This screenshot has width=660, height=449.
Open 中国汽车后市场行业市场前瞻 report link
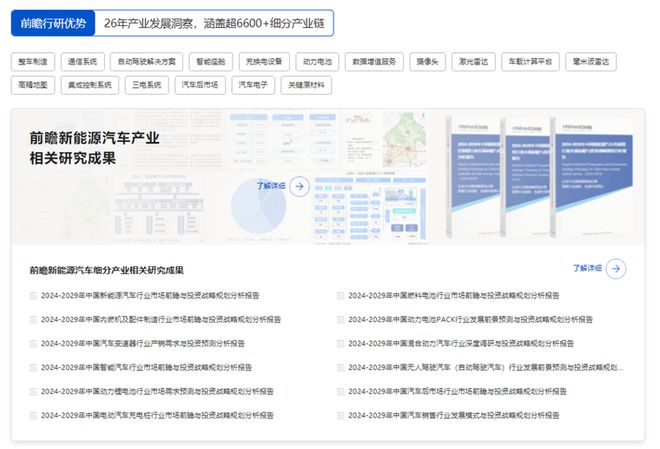(457, 392)
